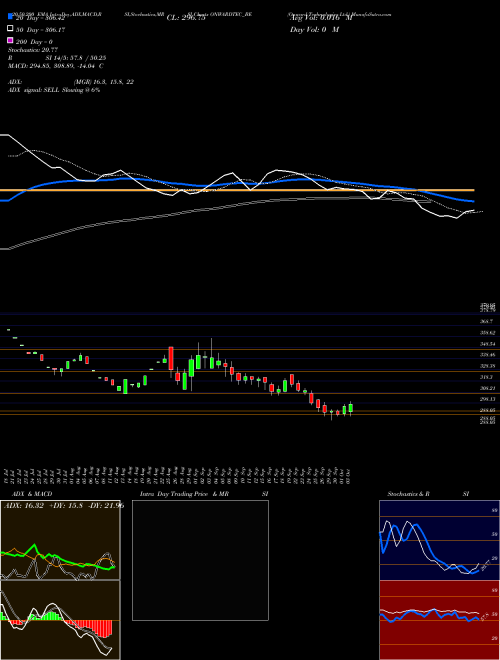The width and height of the screenshot is (500, 660).
Task: Open the ADX indicator chart panel
Action: (x=60, y=540)
